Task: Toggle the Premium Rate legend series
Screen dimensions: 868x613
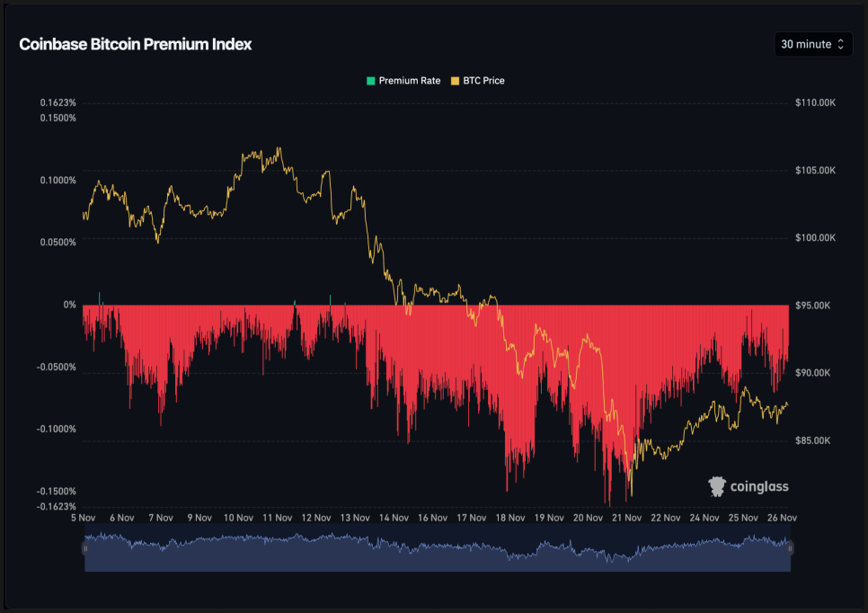Action: 409,81
